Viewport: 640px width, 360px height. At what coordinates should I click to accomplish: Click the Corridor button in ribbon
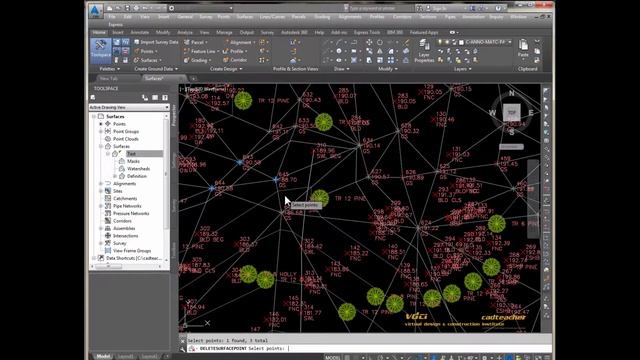coord(235,60)
